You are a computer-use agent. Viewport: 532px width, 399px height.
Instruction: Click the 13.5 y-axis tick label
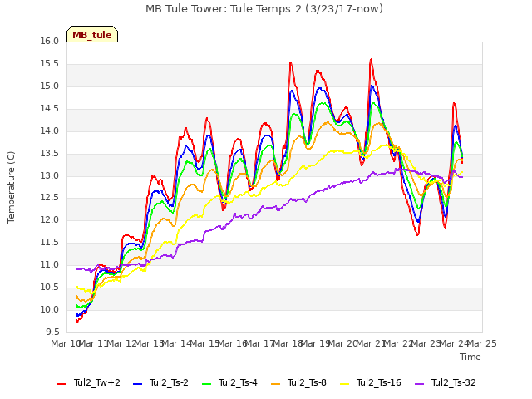[x=50, y=153]
